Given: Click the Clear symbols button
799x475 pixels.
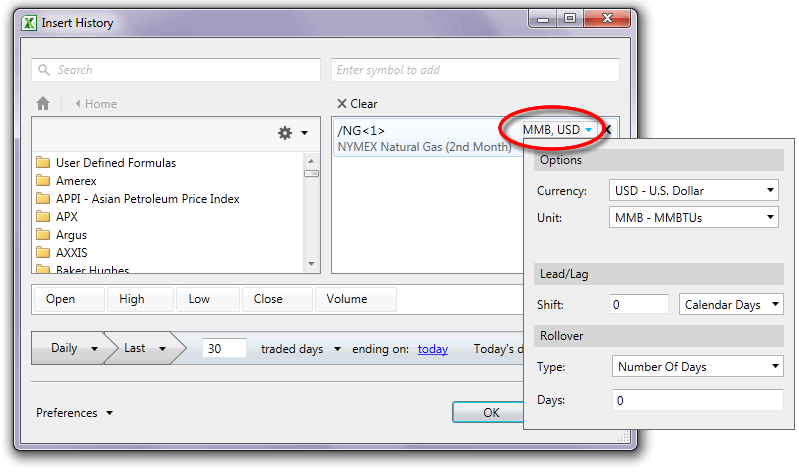Looking at the screenshot, I should (357, 104).
